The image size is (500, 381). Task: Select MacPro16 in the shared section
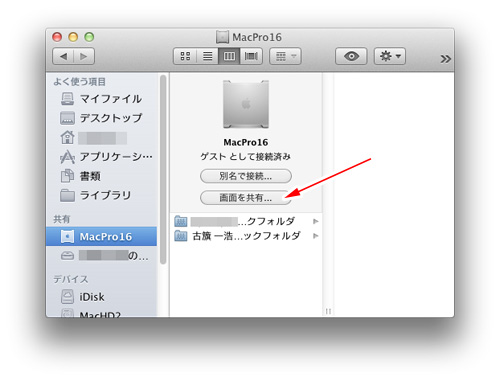(x=102, y=237)
